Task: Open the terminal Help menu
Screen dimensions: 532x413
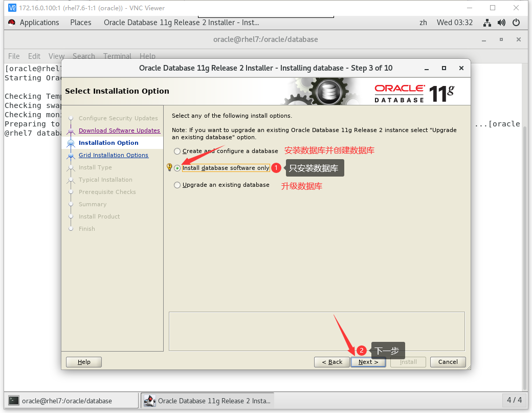Action: coord(148,56)
